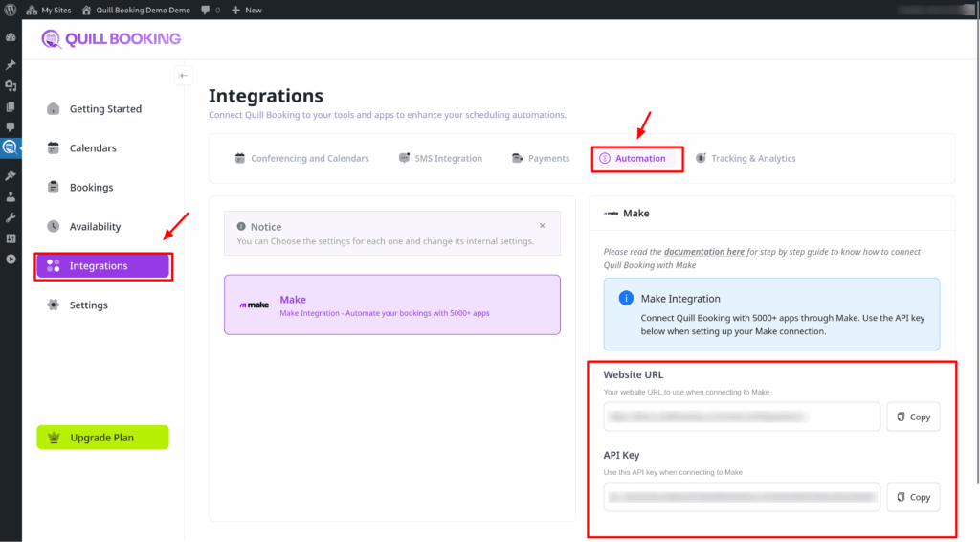This screenshot has height=542, width=980.
Task: Click the Tools wrench icon in admin sidebar
Action: 11,217
